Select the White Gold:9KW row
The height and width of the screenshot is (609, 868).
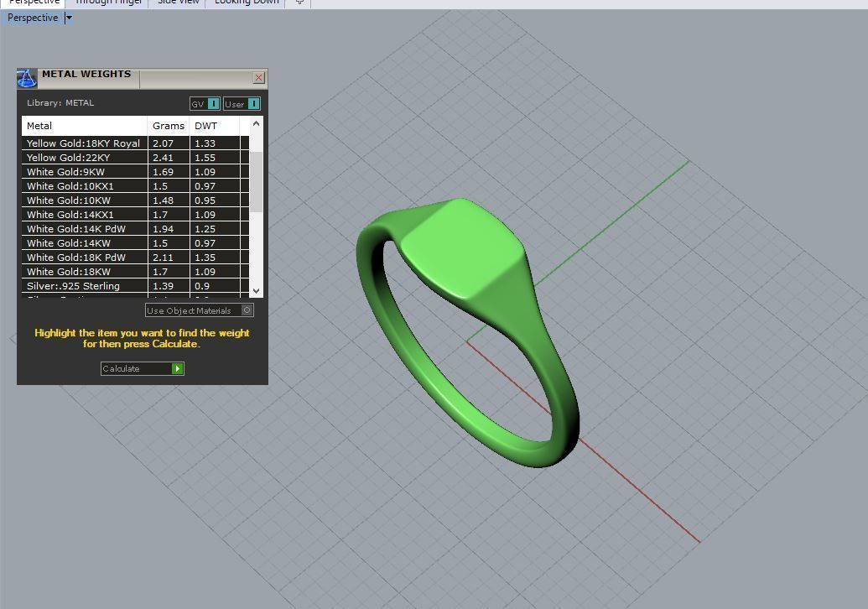135,172
